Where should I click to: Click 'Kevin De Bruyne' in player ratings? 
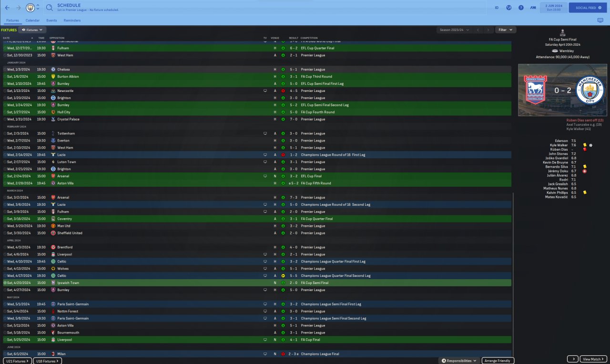555,162
